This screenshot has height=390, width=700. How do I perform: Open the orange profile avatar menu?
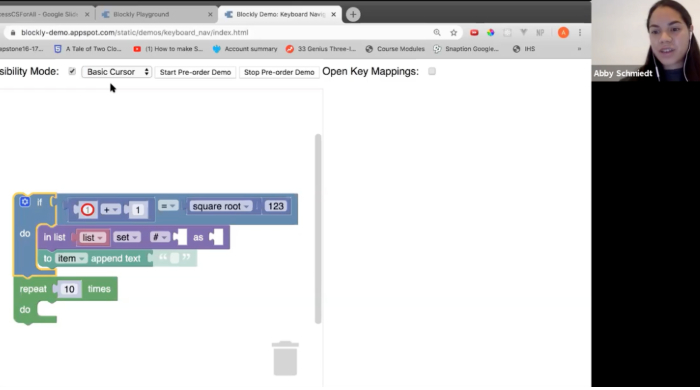click(563, 33)
